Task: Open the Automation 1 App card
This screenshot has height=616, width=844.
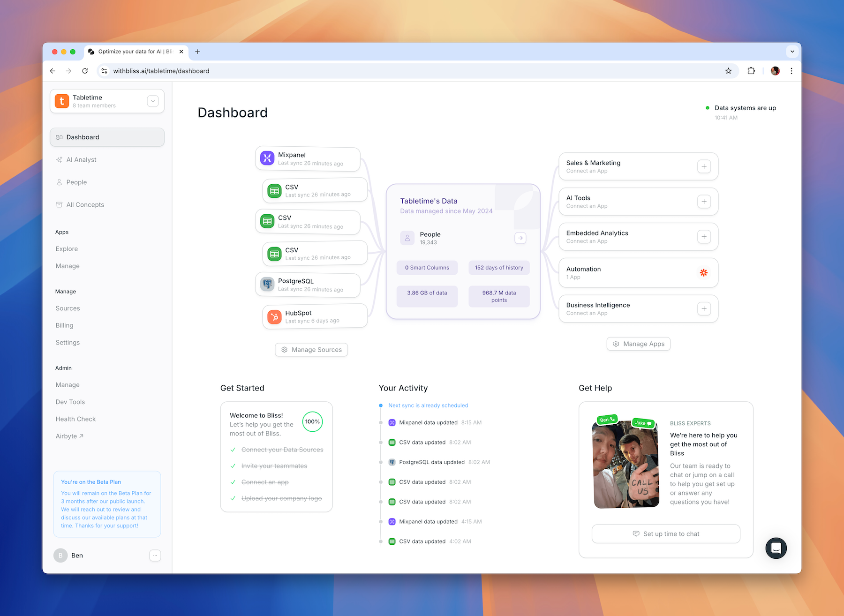Action: tap(638, 272)
